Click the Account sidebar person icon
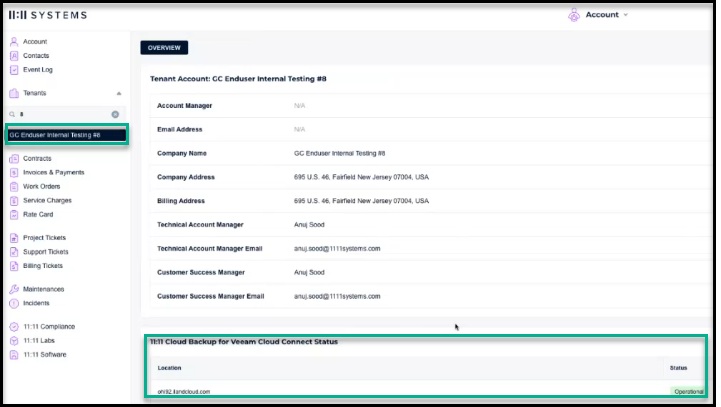The image size is (721, 407). click(x=14, y=41)
